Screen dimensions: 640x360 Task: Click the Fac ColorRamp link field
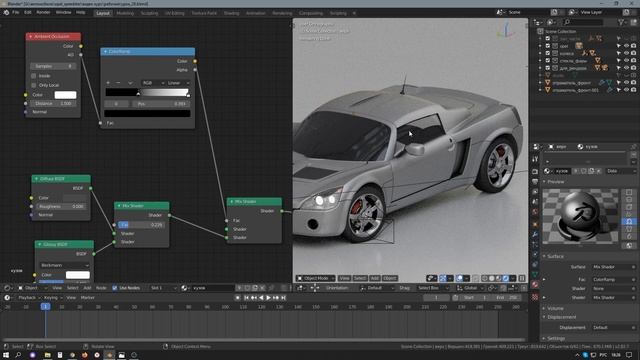(x=613, y=280)
